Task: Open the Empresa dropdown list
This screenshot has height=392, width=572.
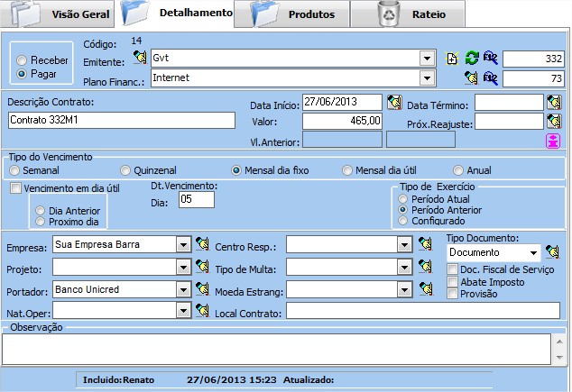Action: point(183,243)
